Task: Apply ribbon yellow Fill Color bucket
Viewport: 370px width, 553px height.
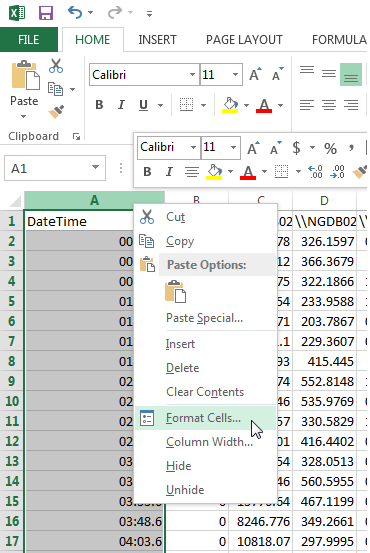Action: [230, 105]
